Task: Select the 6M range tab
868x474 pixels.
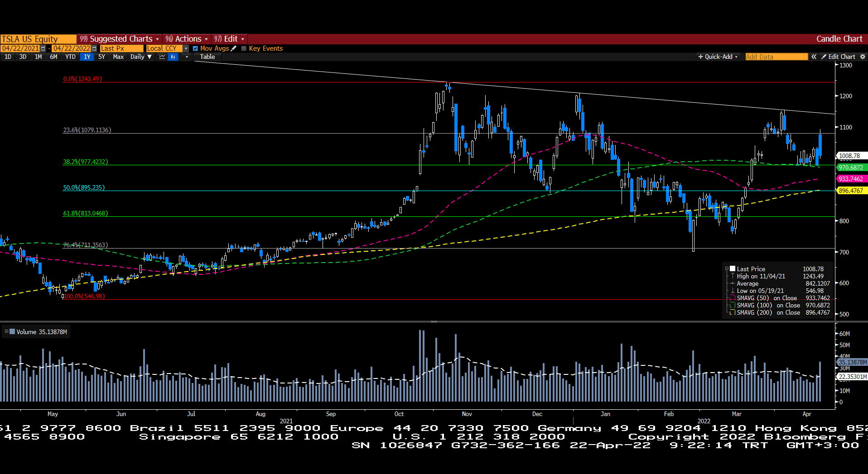Action: point(53,57)
